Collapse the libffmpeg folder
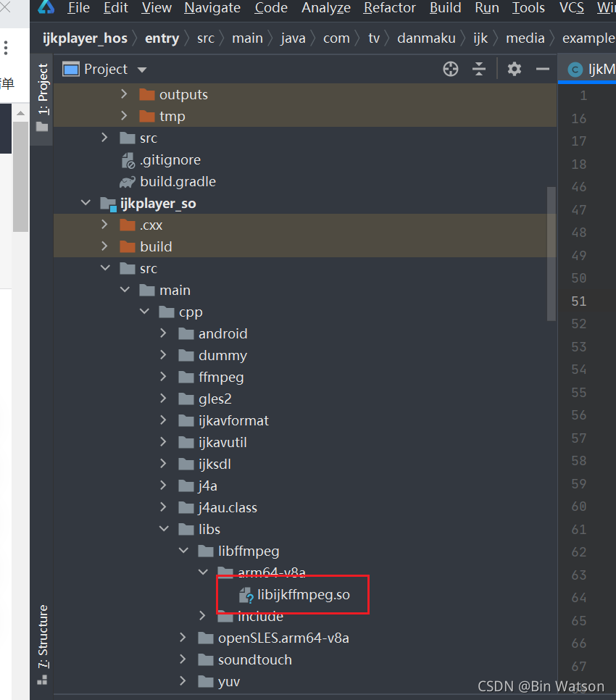Viewport: 616px width, 700px height. 183,551
